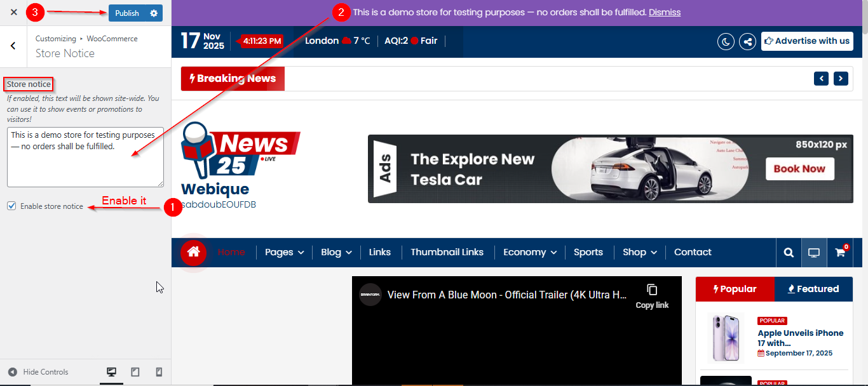Expand the Pages dropdown menu
The height and width of the screenshot is (386, 868).
coord(284,252)
